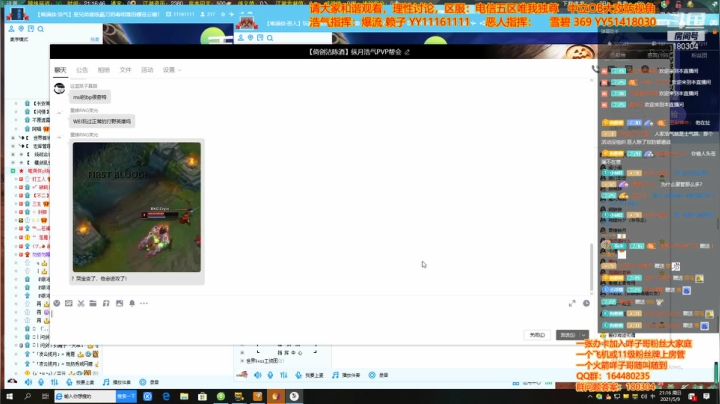Click the music note icon in chat toolbar
The image size is (720, 404).
tap(106, 303)
